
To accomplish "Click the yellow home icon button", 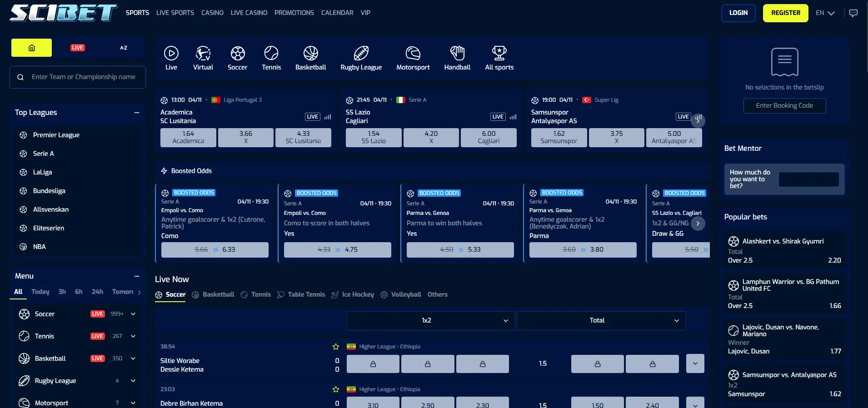I will 32,48.
